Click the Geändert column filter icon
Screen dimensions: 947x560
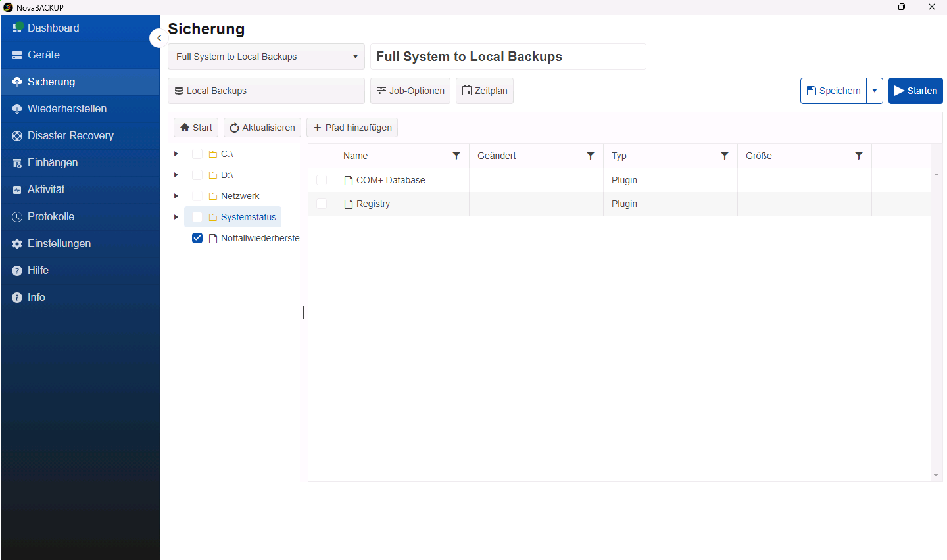[591, 156]
